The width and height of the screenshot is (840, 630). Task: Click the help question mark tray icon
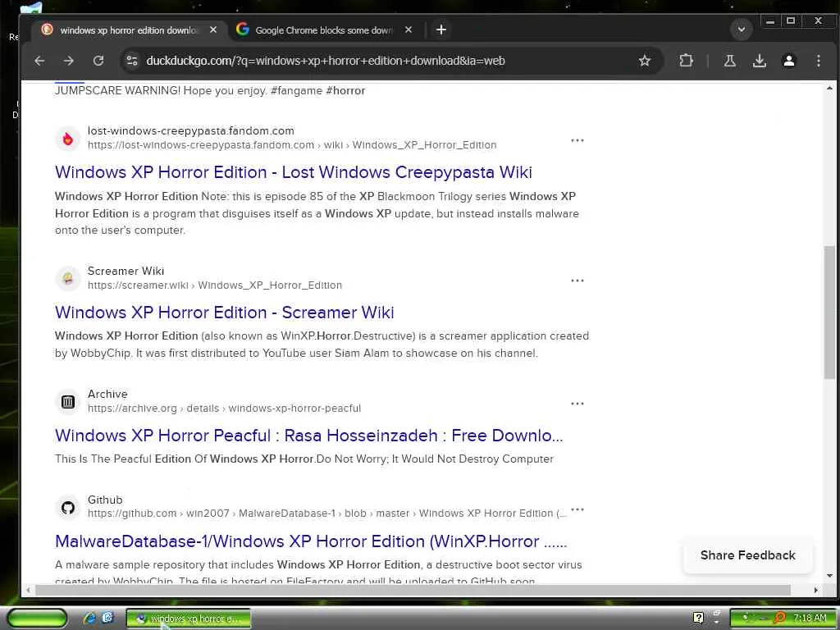pyautogui.click(x=697, y=618)
